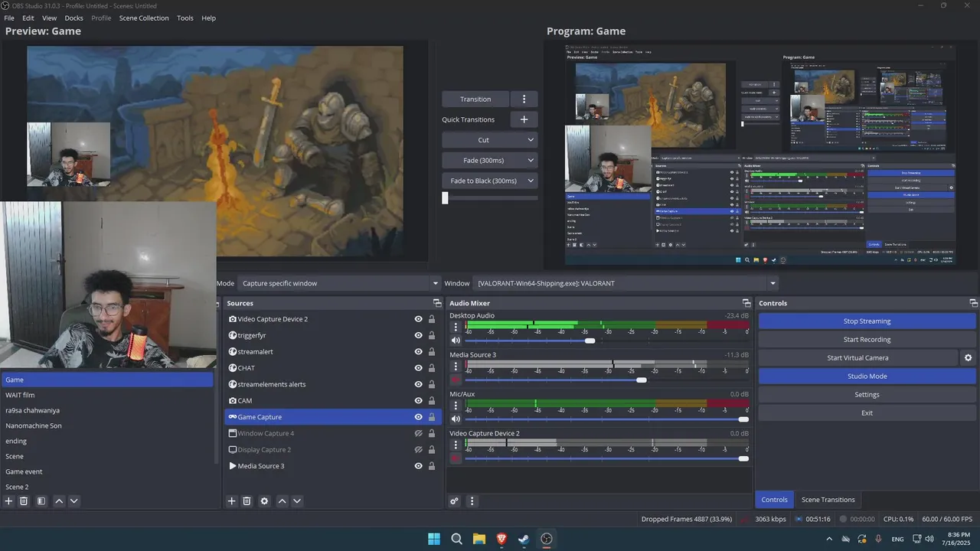
Task: Lock the triggerfyr source
Action: coord(432,336)
